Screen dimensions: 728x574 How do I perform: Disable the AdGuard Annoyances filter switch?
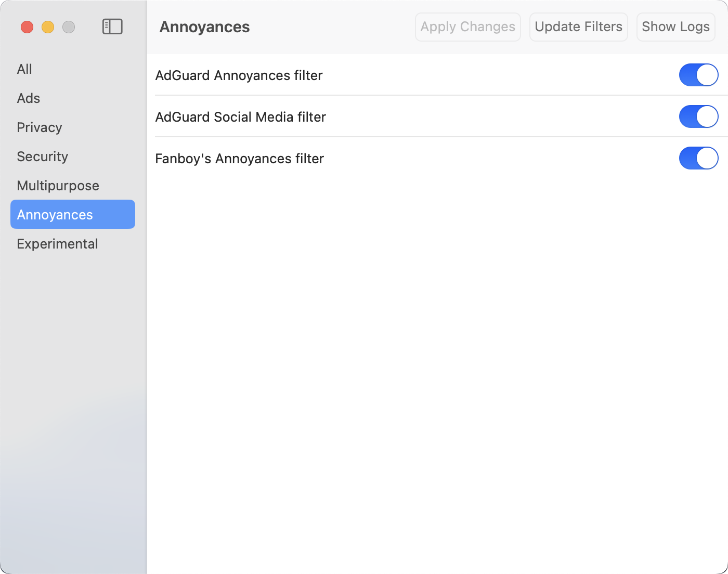coord(698,75)
